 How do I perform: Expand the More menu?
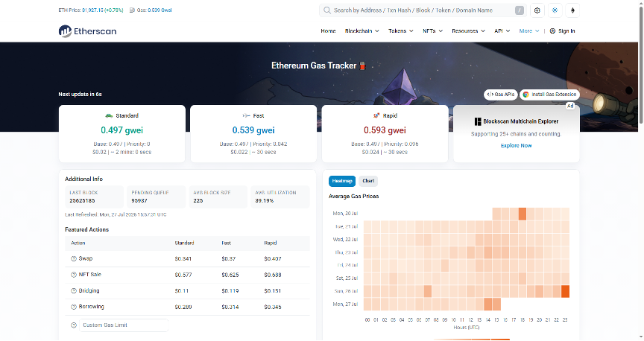pos(529,31)
